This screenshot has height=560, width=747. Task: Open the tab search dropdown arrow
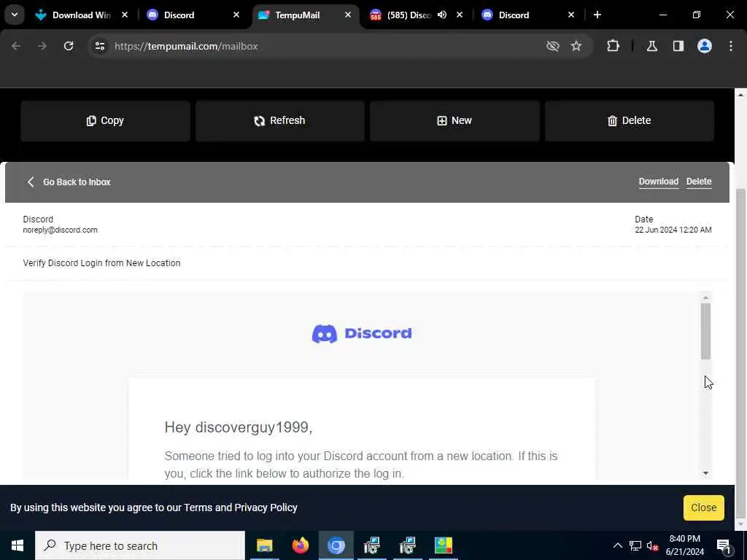click(15, 15)
